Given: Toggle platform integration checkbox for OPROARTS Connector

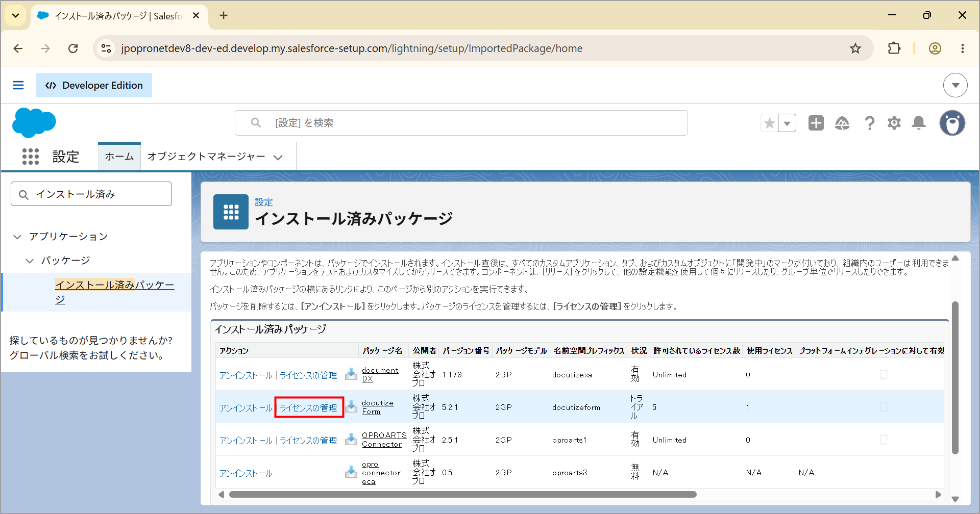Looking at the screenshot, I should (x=884, y=440).
